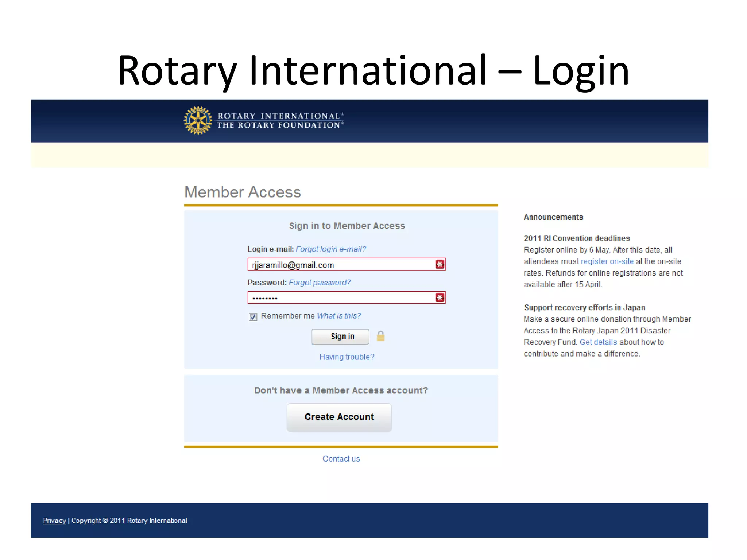Open the Forgot login e-mail link
747x560 pixels.
[331, 249]
